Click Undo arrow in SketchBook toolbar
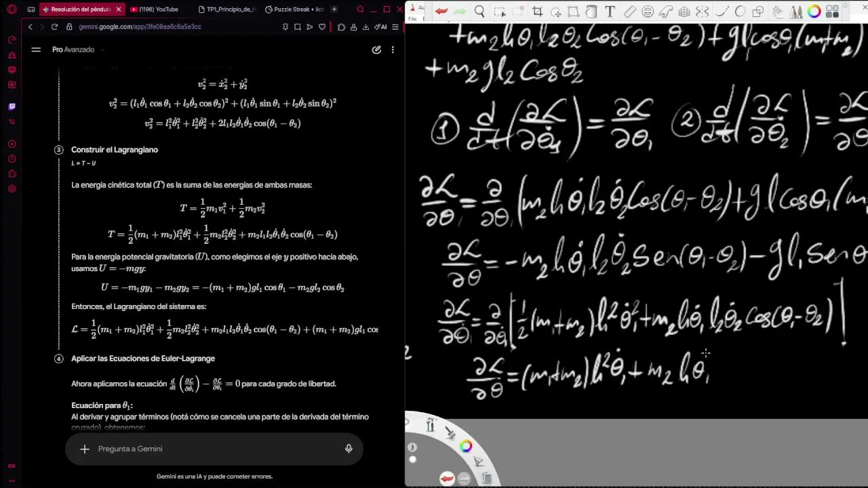The height and width of the screenshot is (488, 868). 441,11
